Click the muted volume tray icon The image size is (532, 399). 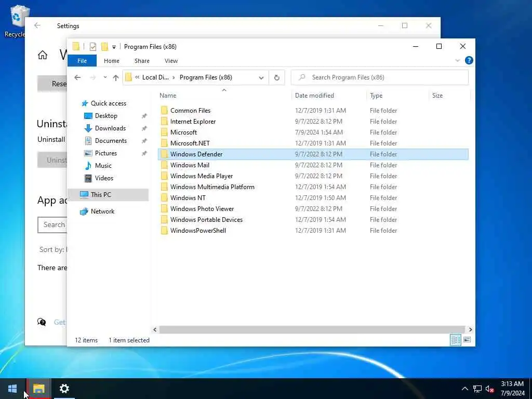pos(489,389)
